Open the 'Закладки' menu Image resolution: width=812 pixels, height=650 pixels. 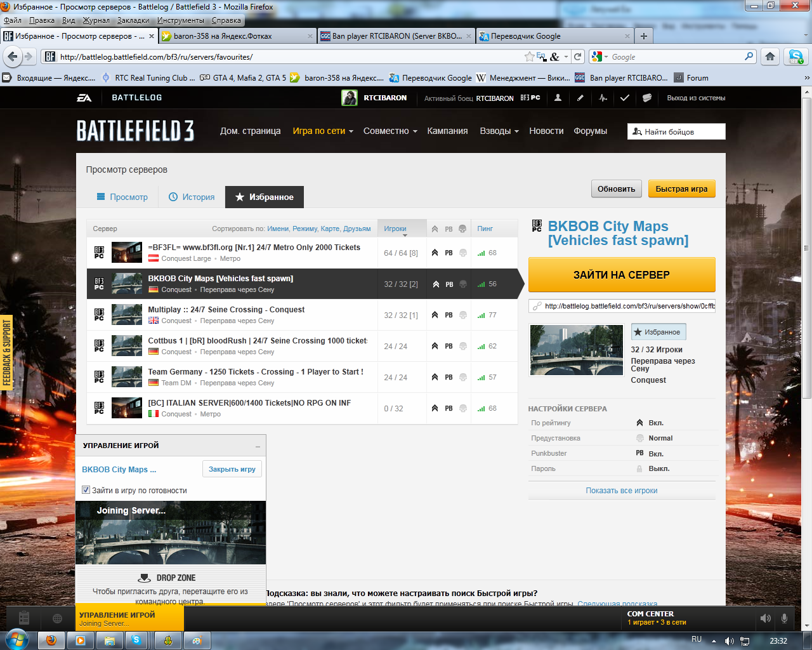pos(133,20)
